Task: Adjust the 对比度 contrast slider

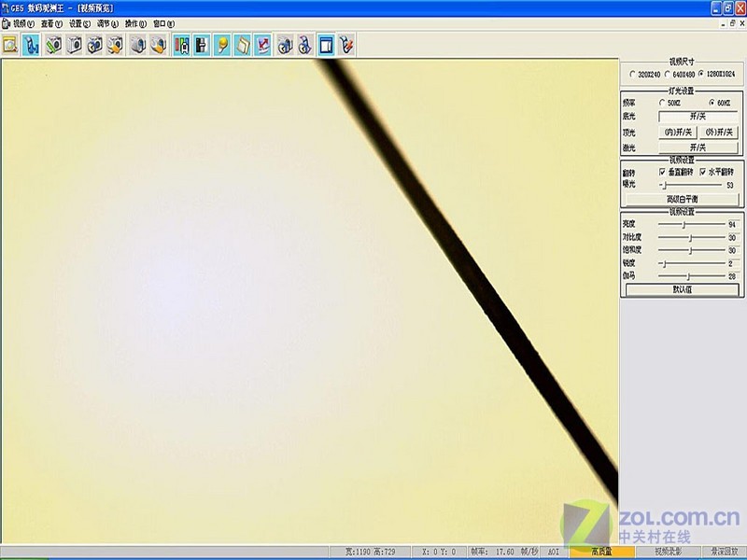Action: [x=692, y=237]
